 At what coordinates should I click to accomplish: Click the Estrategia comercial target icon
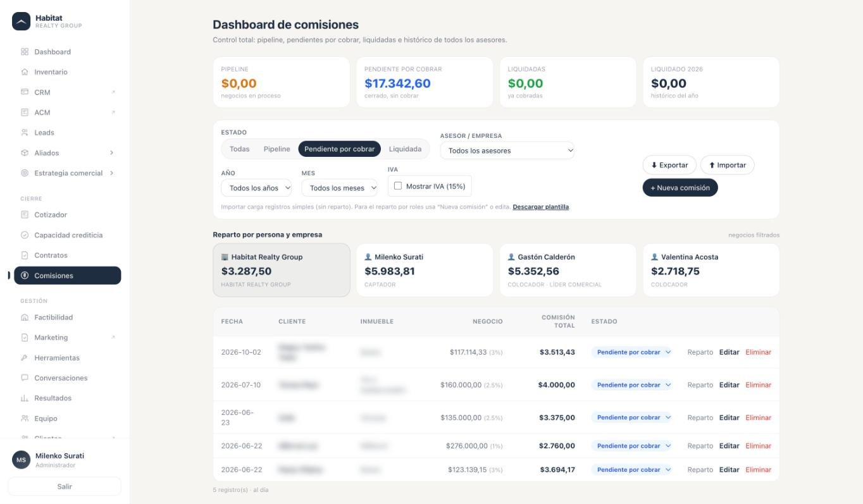tap(25, 173)
